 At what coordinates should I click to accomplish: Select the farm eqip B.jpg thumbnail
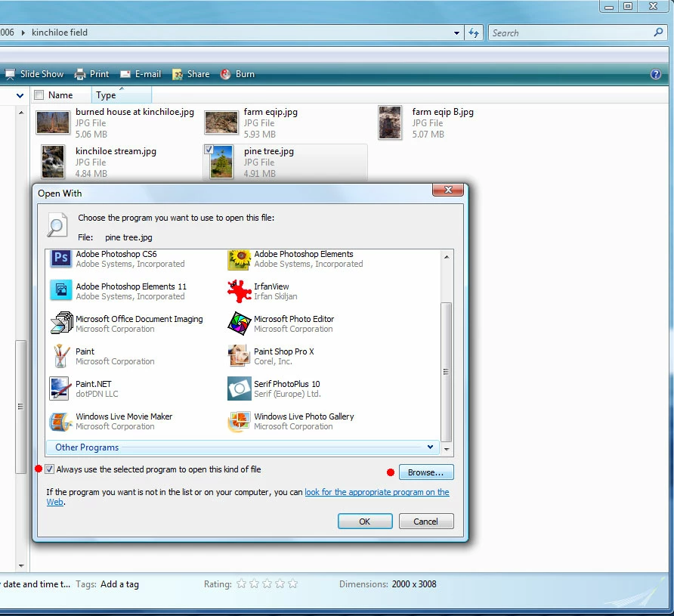390,122
